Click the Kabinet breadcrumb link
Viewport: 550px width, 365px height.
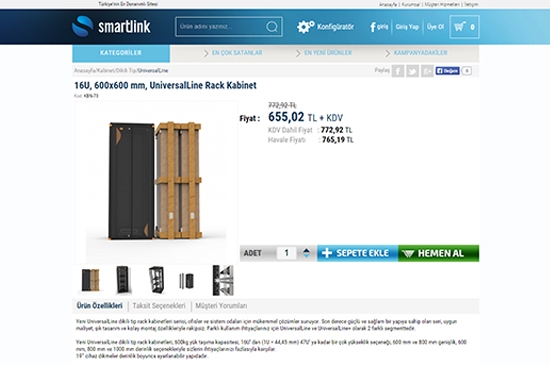[105, 70]
